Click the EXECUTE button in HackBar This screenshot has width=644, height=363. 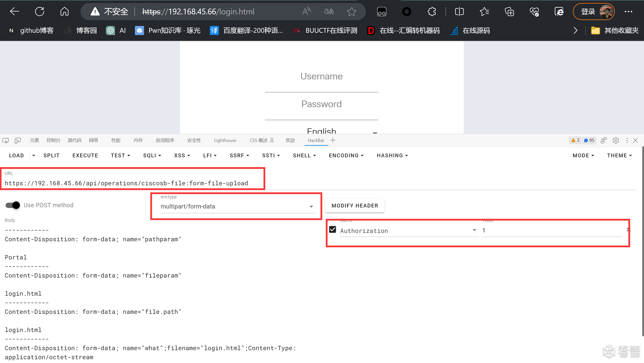(85, 156)
